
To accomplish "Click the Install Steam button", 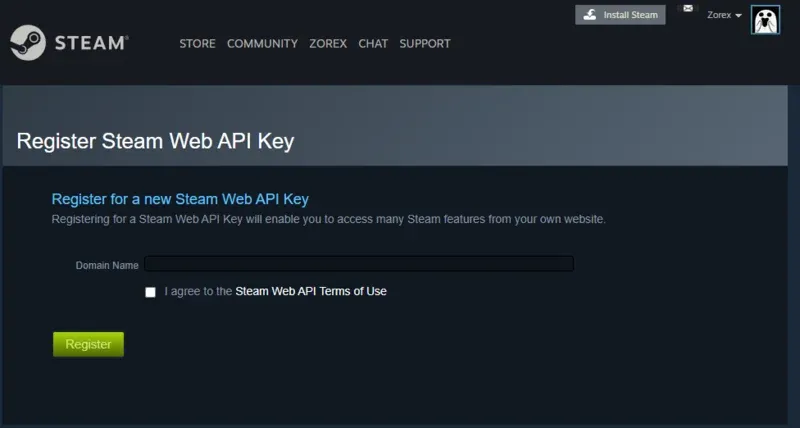I will pyautogui.click(x=620, y=15).
